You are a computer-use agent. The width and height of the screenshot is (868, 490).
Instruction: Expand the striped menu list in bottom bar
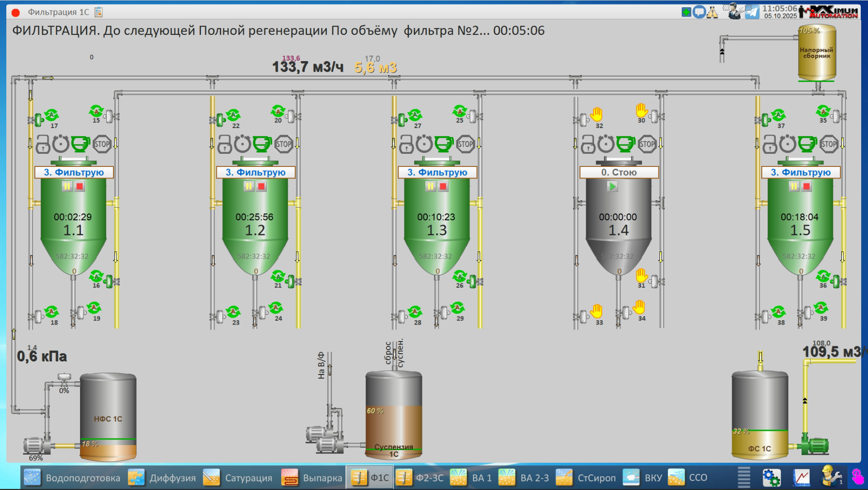click(x=744, y=477)
